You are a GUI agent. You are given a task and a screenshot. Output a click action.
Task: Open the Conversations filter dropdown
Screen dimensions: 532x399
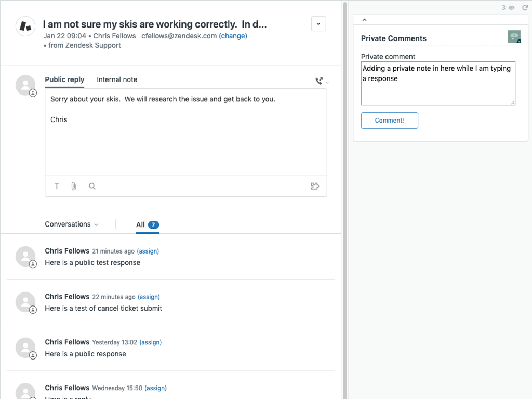point(71,224)
